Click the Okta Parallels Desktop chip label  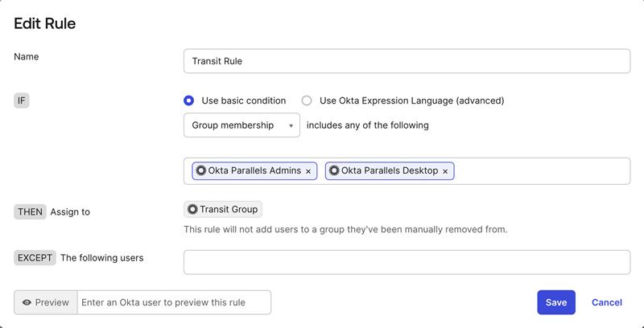tap(390, 170)
